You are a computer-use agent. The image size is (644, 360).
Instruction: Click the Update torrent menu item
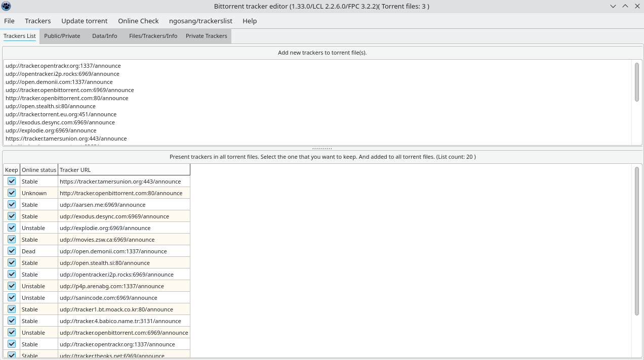(84, 21)
